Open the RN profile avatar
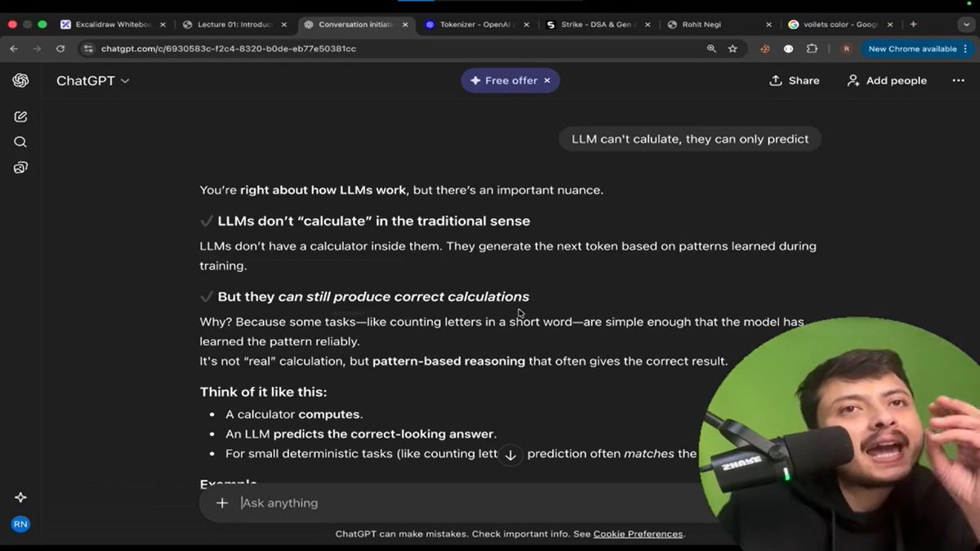The height and width of the screenshot is (551, 980). 20,524
